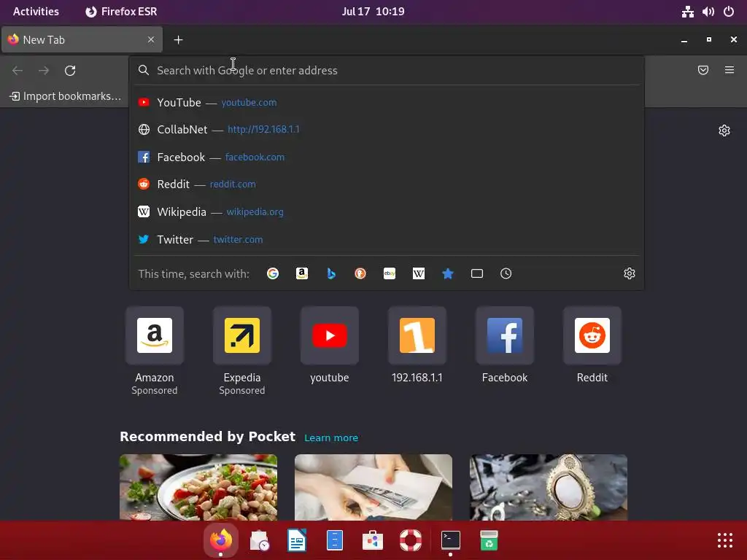This screenshot has height=560, width=747.
Task: Launch Firefox from the dock
Action: [x=221, y=540]
